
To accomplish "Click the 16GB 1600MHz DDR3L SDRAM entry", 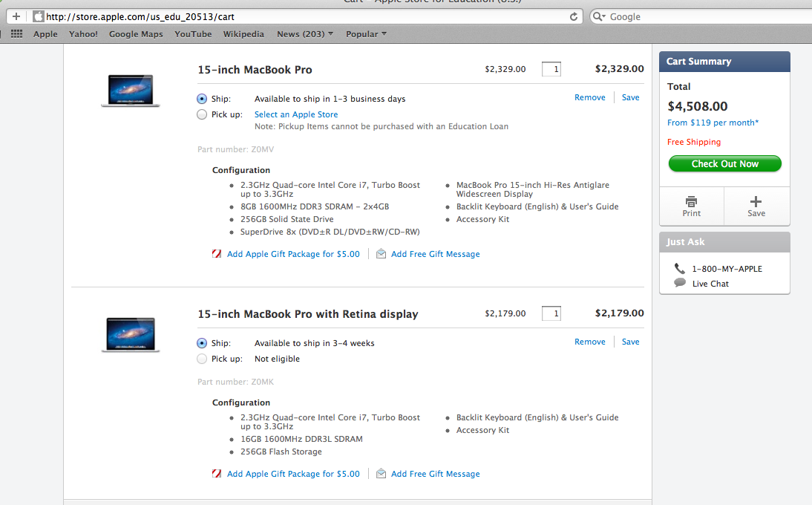I will [x=301, y=439].
